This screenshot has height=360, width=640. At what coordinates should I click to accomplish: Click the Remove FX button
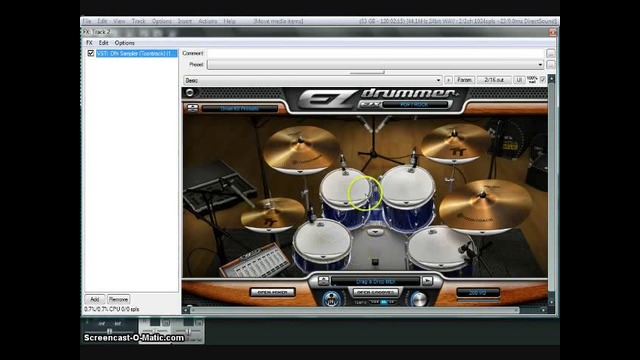pos(118,299)
